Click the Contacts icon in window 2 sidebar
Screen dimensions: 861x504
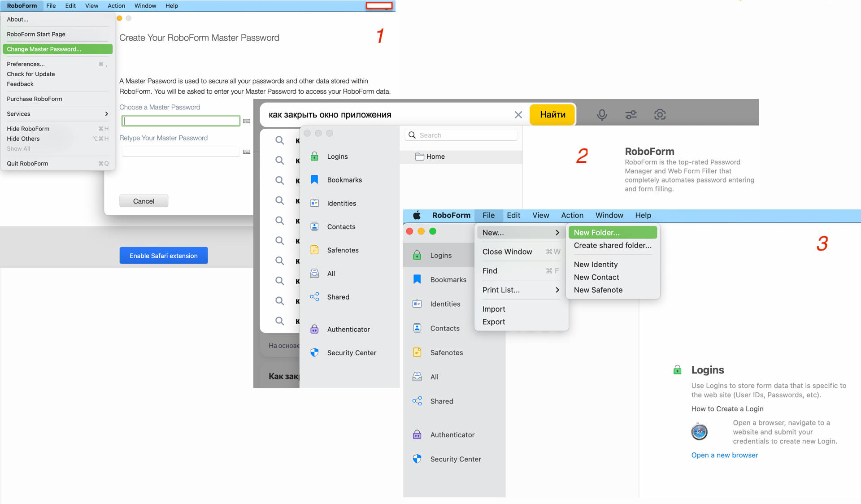(x=314, y=226)
